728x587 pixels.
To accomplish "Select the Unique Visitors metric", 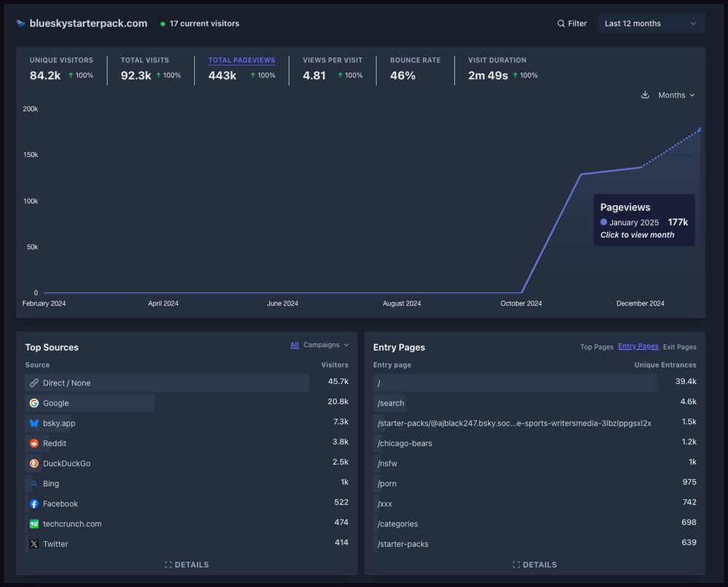I will click(61, 68).
